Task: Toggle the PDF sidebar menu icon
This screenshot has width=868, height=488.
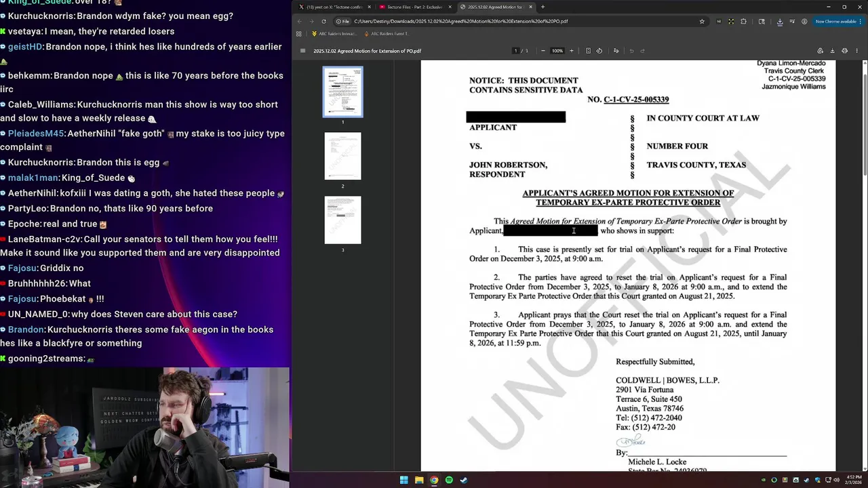Action: (303, 51)
